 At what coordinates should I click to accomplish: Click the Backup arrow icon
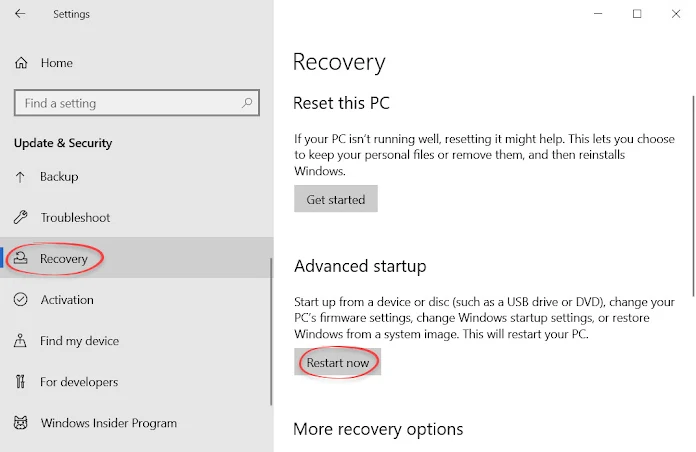point(21,177)
